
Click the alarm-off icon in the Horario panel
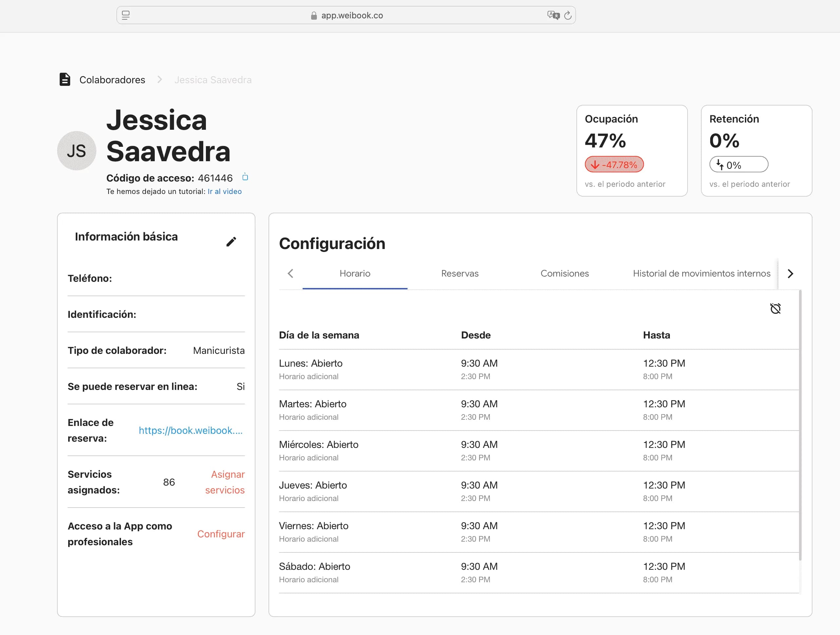tap(776, 308)
